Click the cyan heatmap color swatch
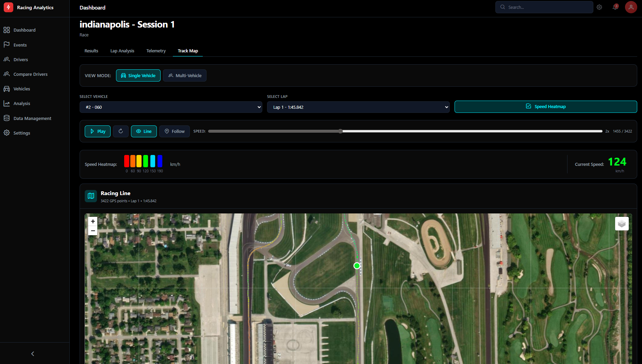Image resolution: width=642 pixels, height=364 pixels. point(153,161)
